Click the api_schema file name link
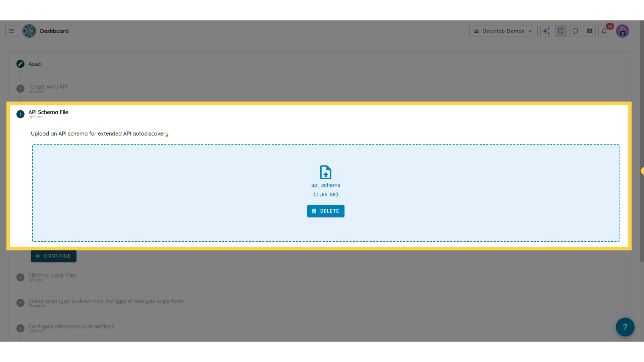 pyautogui.click(x=325, y=185)
